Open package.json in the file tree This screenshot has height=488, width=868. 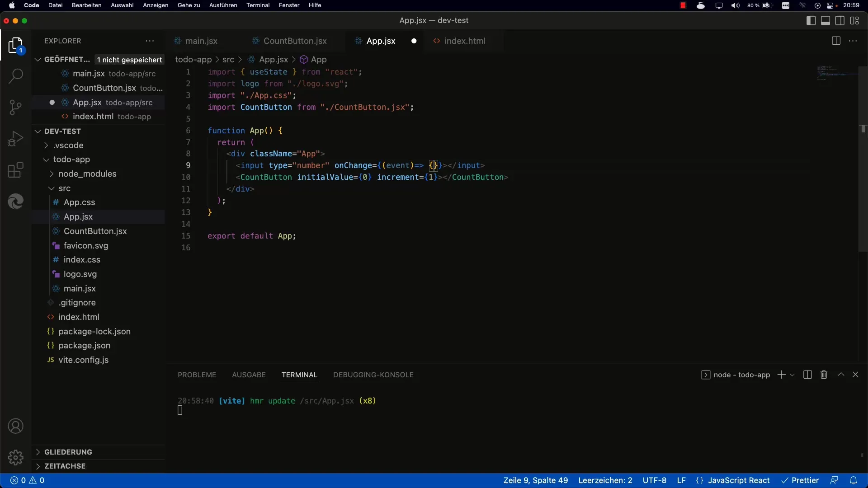84,345
